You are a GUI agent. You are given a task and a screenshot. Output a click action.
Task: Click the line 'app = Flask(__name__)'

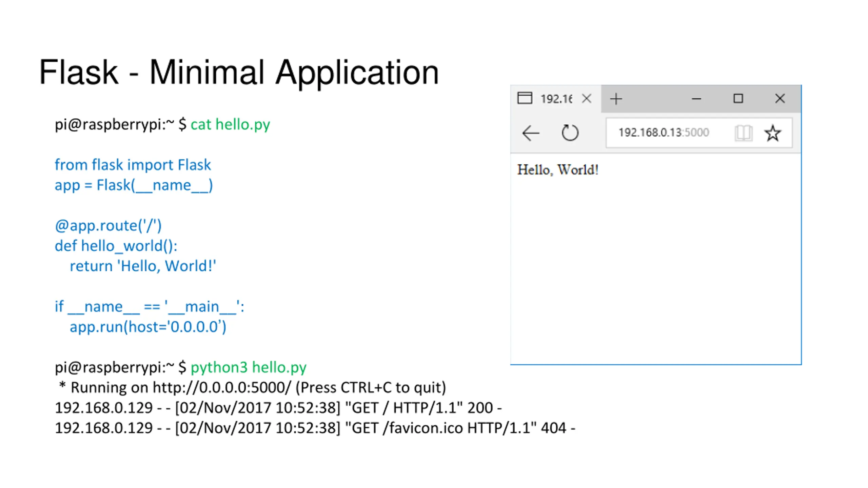coord(134,185)
